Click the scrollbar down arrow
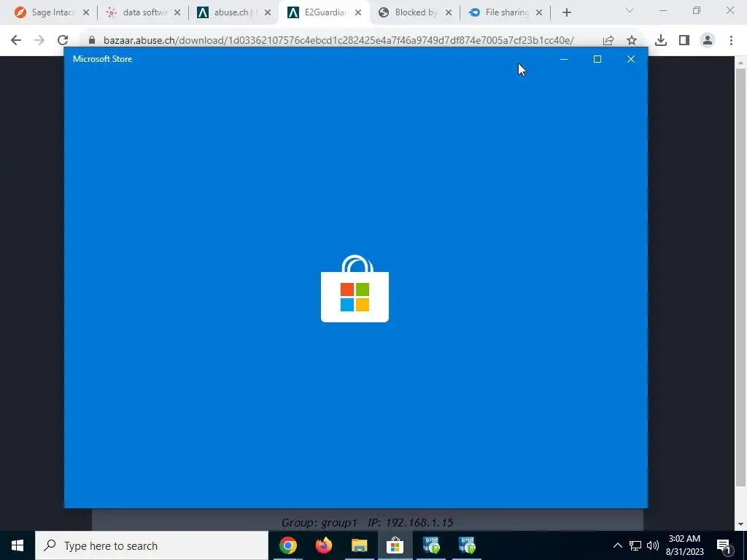The image size is (747, 560). coord(740,524)
